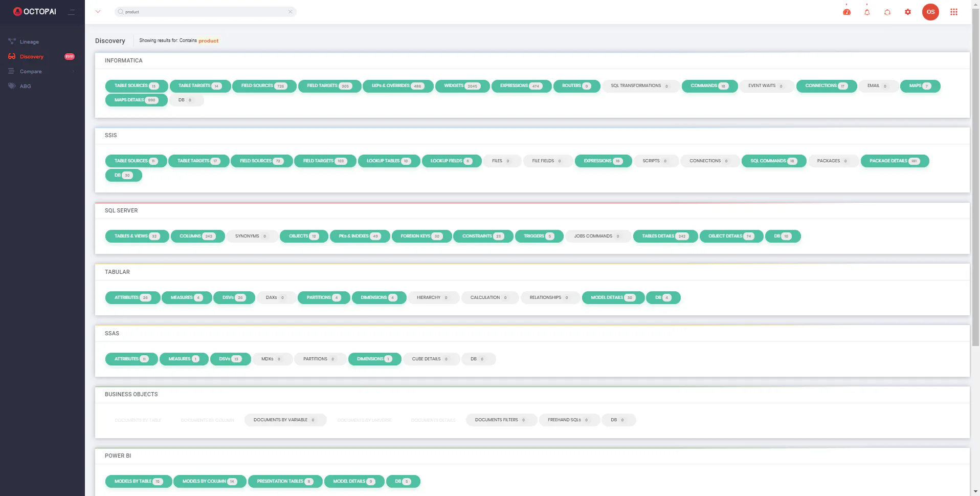Image resolution: width=980 pixels, height=496 pixels.
Task: Click Event Waits pill in Informatica
Action: [767, 86]
